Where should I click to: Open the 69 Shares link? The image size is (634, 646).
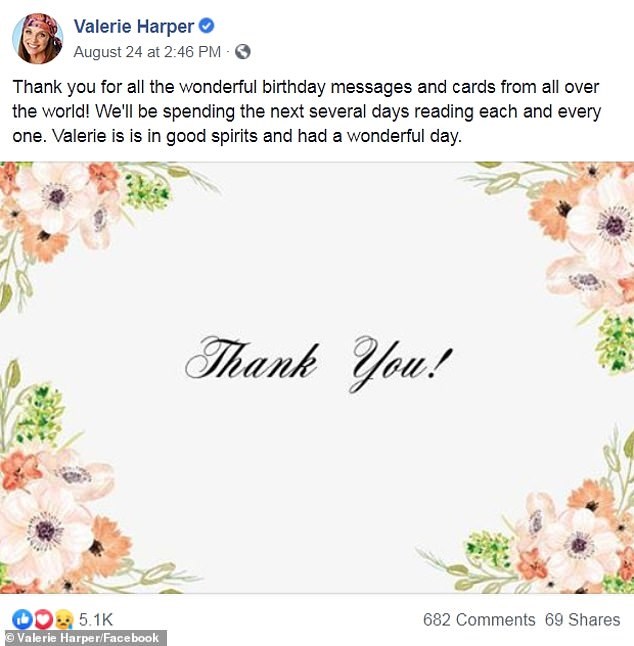tap(583, 620)
